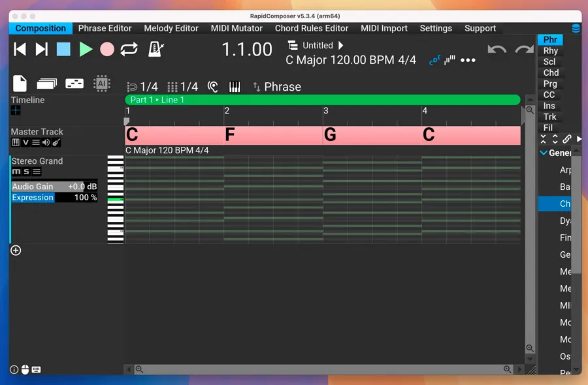588x385 pixels.
Task: Switch to the Chord Rules Editor tab
Action: click(x=312, y=28)
